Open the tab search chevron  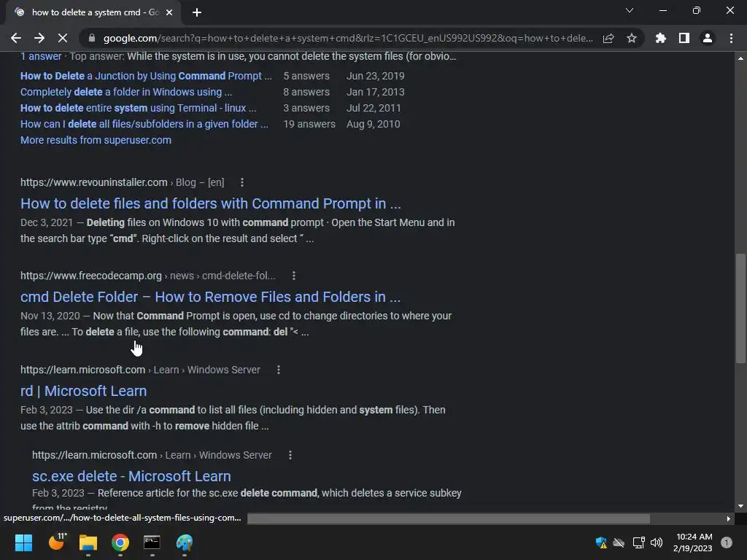click(630, 10)
